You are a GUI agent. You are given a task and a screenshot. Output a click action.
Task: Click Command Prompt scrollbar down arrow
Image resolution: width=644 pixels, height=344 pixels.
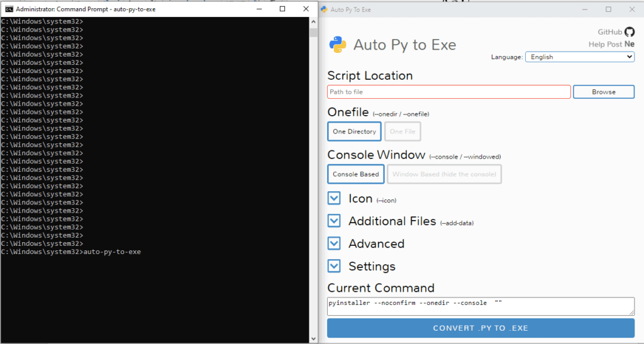tap(313, 339)
